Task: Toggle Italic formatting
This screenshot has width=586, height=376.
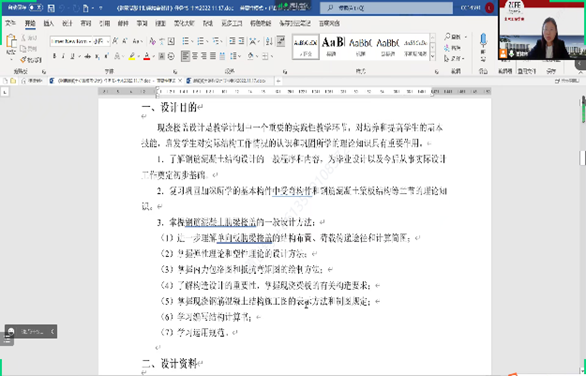Action: click(x=63, y=56)
